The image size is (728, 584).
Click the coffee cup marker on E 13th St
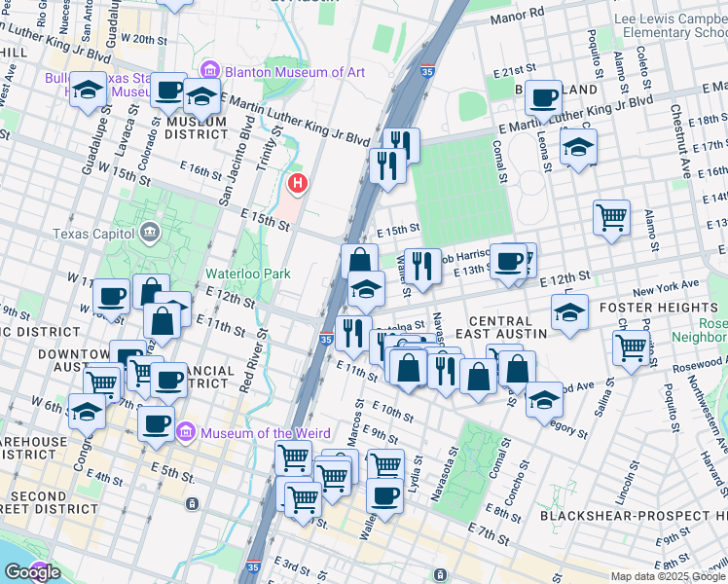(508, 261)
